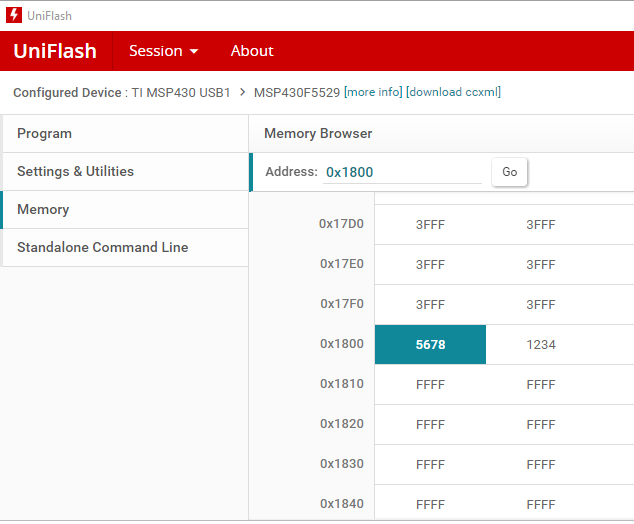Click second FFFF cell in row 0x1830

click(x=541, y=465)
